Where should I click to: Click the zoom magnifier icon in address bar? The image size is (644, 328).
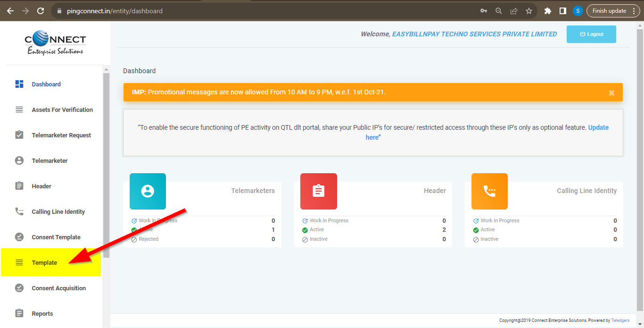click(x=499, y=11)
